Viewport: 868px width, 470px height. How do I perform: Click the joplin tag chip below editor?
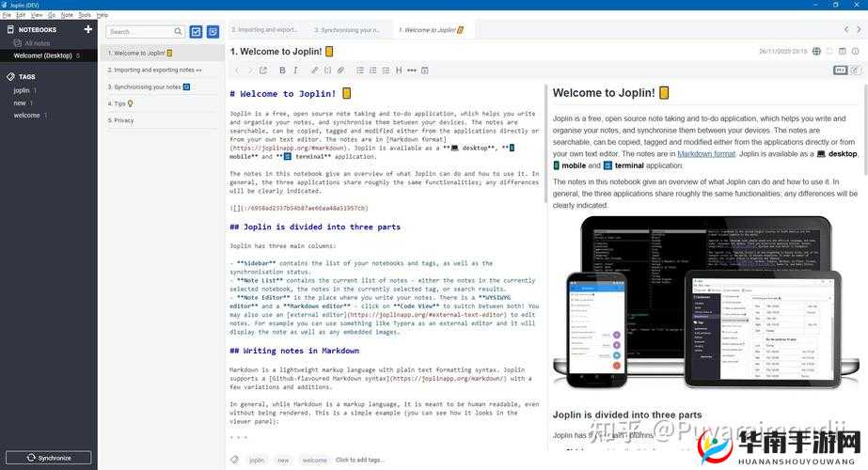tap(257, 460)
